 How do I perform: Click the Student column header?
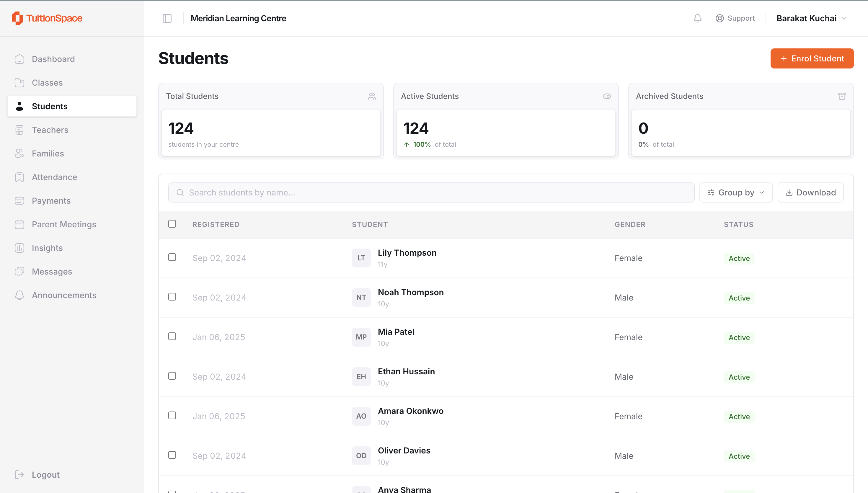point(370,224)
